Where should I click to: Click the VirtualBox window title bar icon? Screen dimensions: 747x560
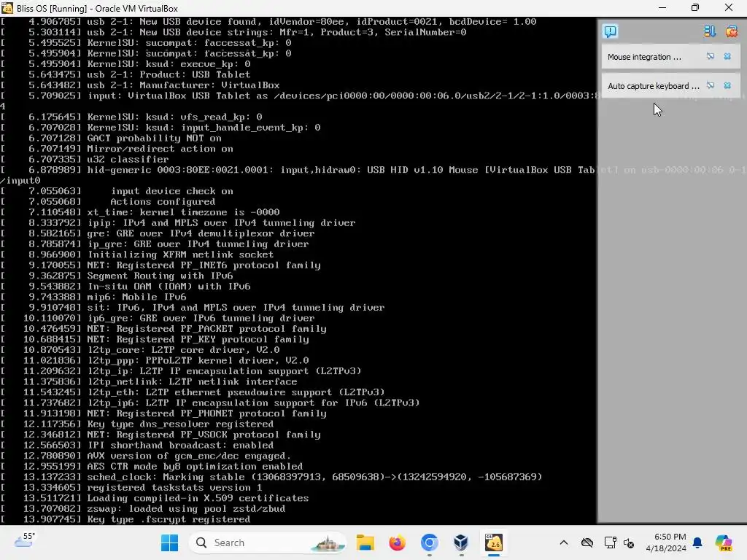tap(7, 8)
